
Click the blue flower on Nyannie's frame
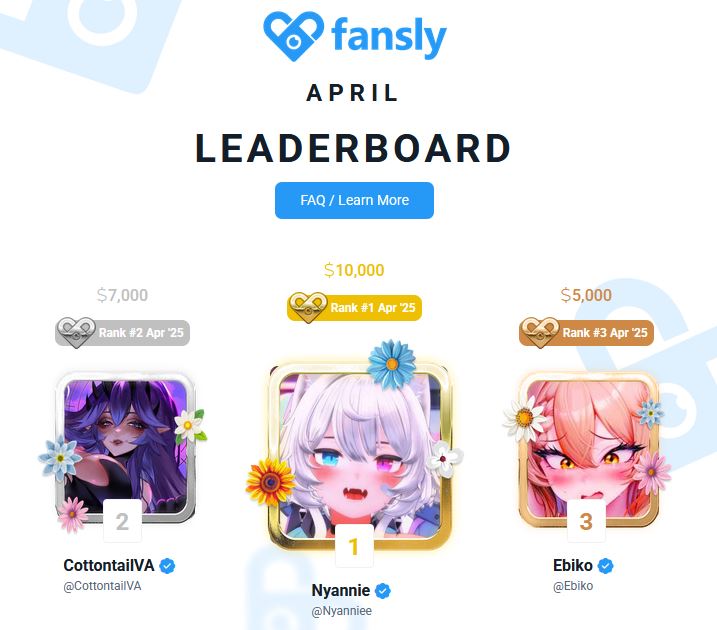point(391,364)
